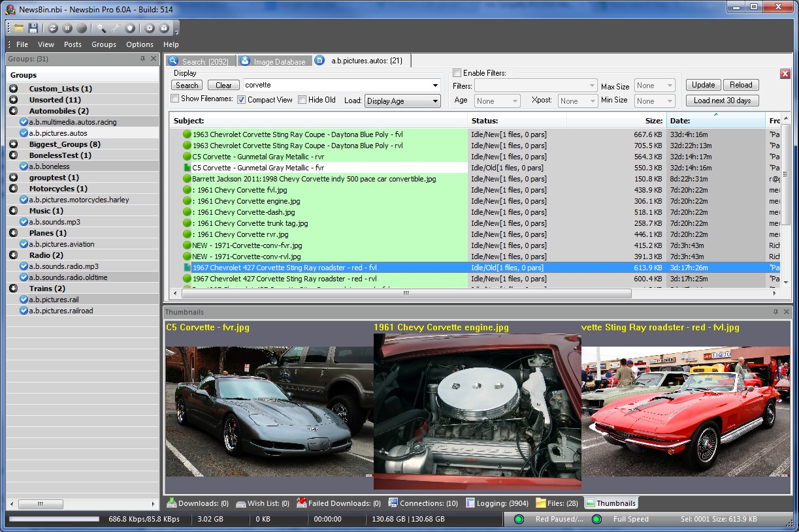Viewport: 799px width, 532px height.
Task: Pin the Groups panel
Action: (143, 59)
